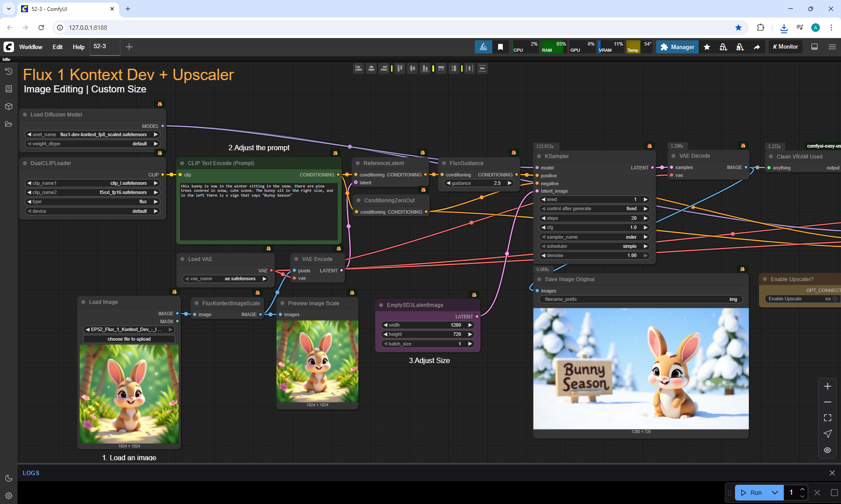
Task: Open the node library sidebar icon
Action: (x=8, y=89)
